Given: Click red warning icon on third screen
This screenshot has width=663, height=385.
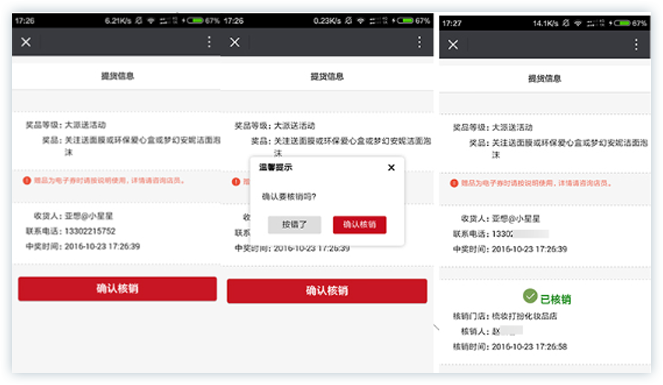Looking at the screenshot, I should click(x=454, y=183).
